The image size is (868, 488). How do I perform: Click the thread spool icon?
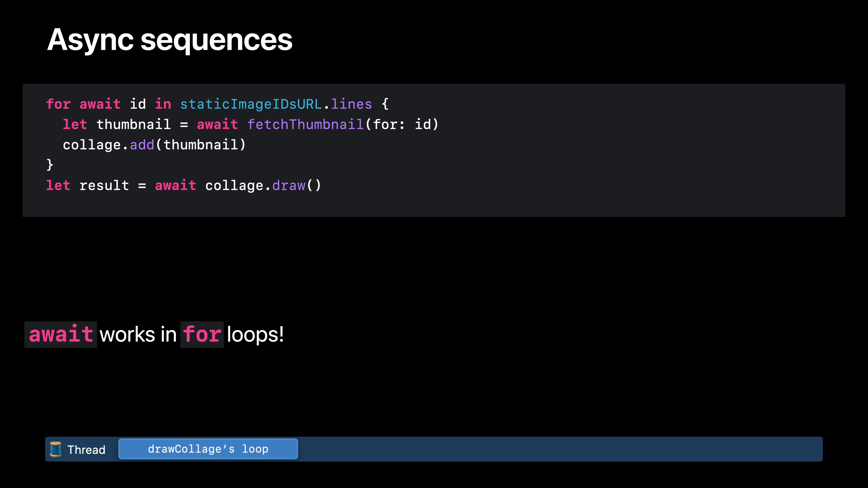click(56, 449)
